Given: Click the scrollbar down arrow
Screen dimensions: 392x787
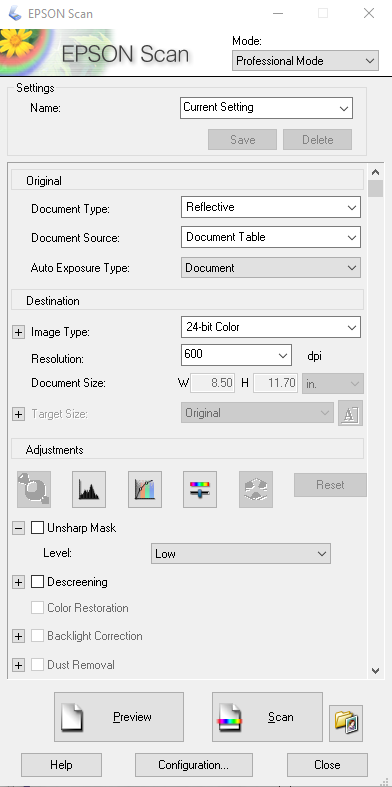Looking at the screenshot, I should [x=375, y=670].
